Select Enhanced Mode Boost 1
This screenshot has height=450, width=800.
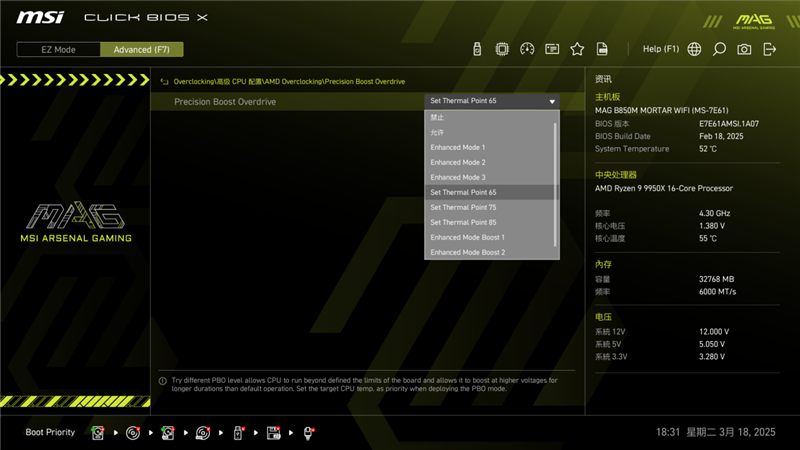[x=490, y=237]
